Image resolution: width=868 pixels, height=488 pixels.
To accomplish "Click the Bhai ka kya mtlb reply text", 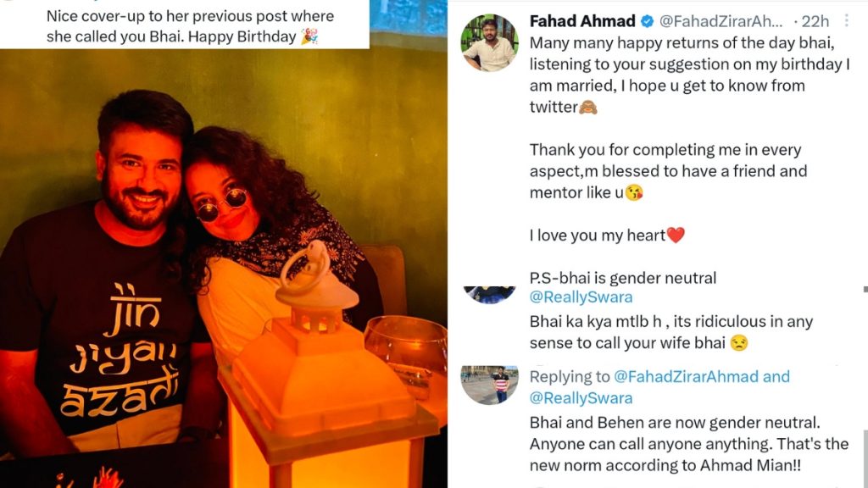I will [x=671, y=332].
